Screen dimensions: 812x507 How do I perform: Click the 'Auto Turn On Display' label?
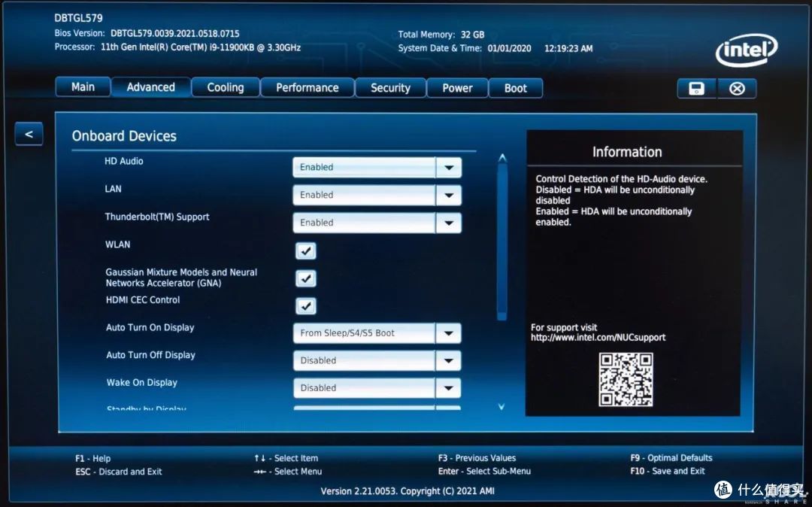[x=150, y=327]
